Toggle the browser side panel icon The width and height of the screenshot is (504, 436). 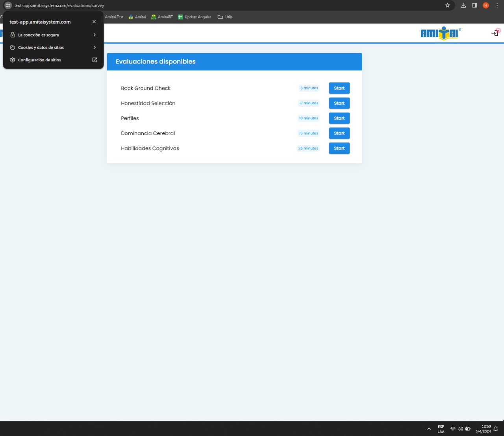[474, 6]
